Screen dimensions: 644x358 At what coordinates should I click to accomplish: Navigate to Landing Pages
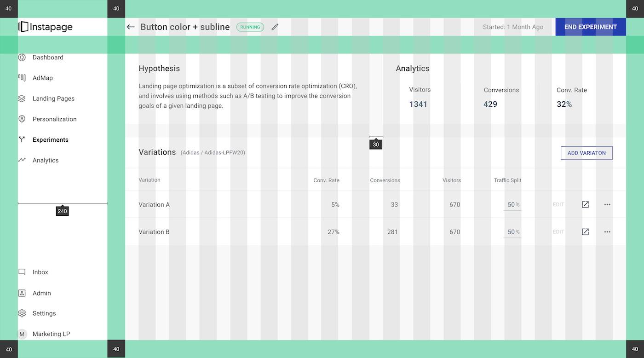click(53, 98)
